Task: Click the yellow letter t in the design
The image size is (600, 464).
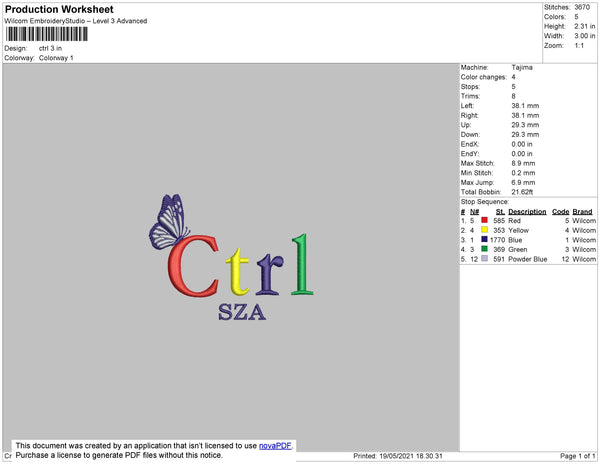Action: (238, 272)
